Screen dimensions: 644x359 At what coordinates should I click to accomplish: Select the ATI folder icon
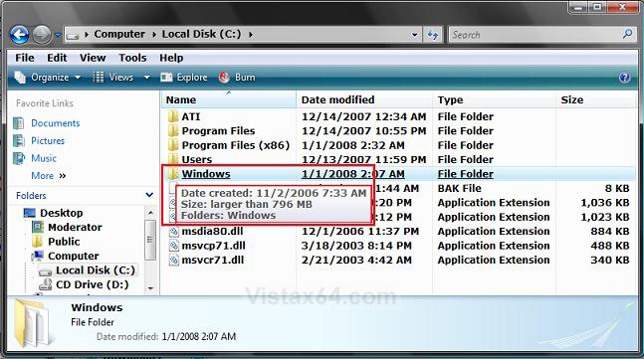(x=173, y=116)
